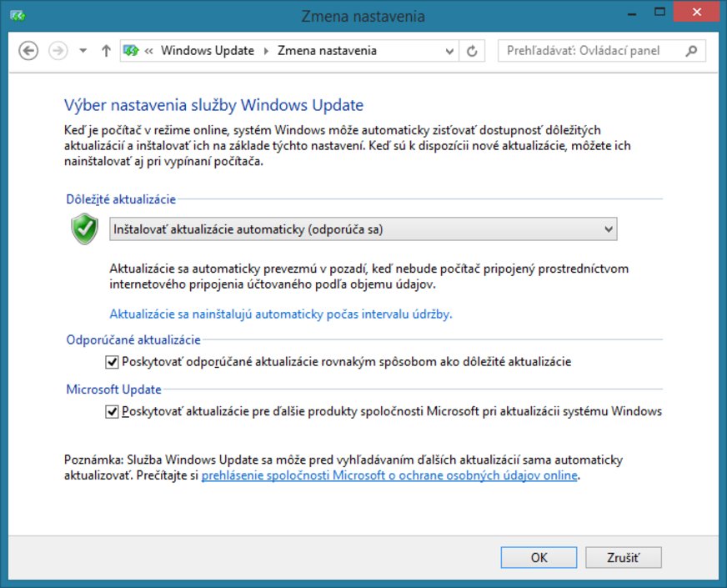Click the Windows Update icon in address bar
This screenshot has width=727, height=588.
[131, 51]
